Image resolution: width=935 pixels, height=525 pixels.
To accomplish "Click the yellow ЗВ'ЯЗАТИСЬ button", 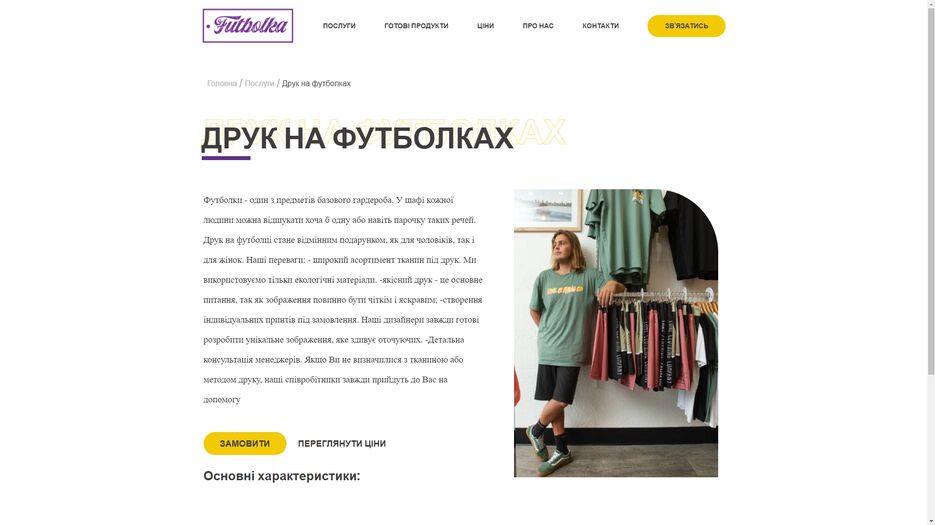I will tap(686, 26).
